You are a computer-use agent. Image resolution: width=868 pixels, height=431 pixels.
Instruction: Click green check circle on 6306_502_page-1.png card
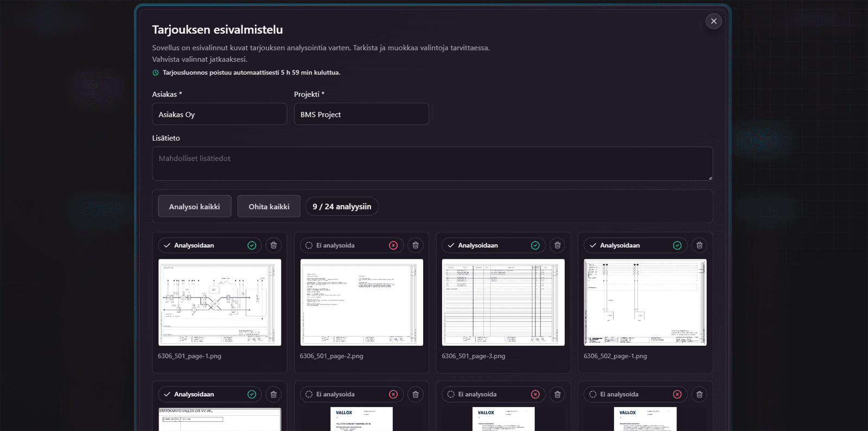pyautogui.click(x=677, y=245)
